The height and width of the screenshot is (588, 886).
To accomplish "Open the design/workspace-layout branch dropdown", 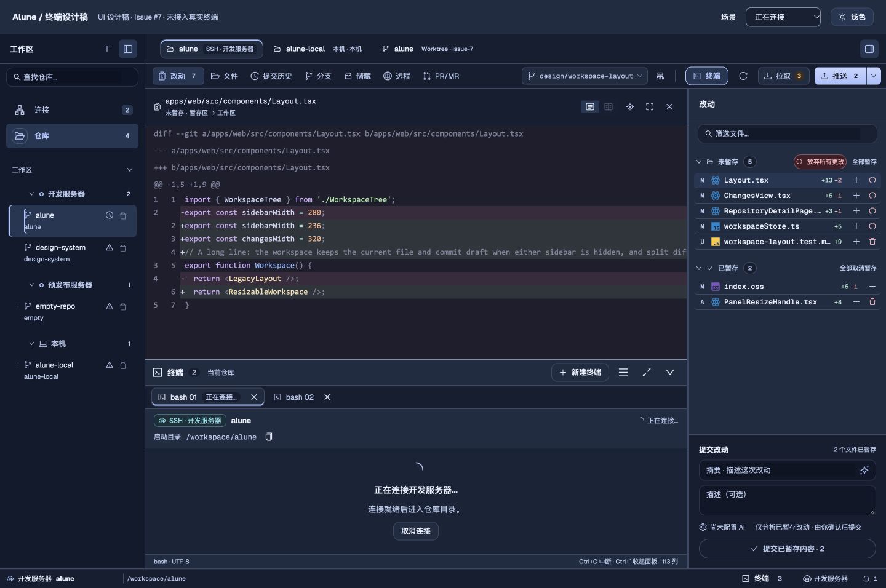I will [585, 76].
